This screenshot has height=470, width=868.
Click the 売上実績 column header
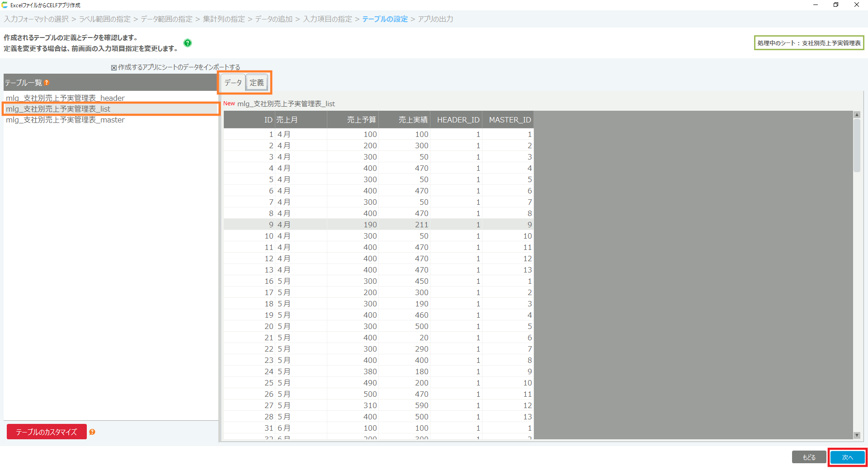413,120
